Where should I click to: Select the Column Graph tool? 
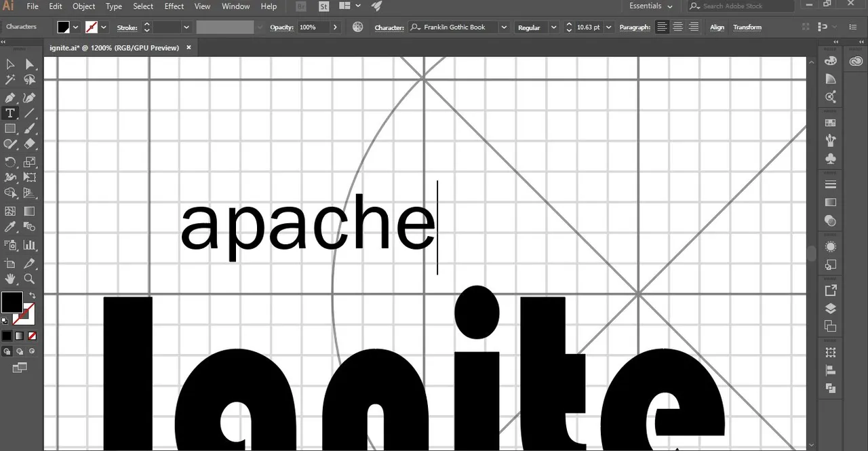tap(29, 245)
